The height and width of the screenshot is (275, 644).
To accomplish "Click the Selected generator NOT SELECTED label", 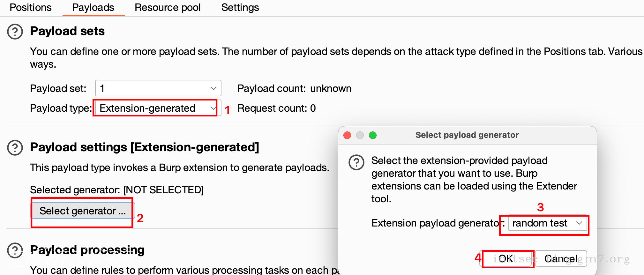I will tap(116, 190).
